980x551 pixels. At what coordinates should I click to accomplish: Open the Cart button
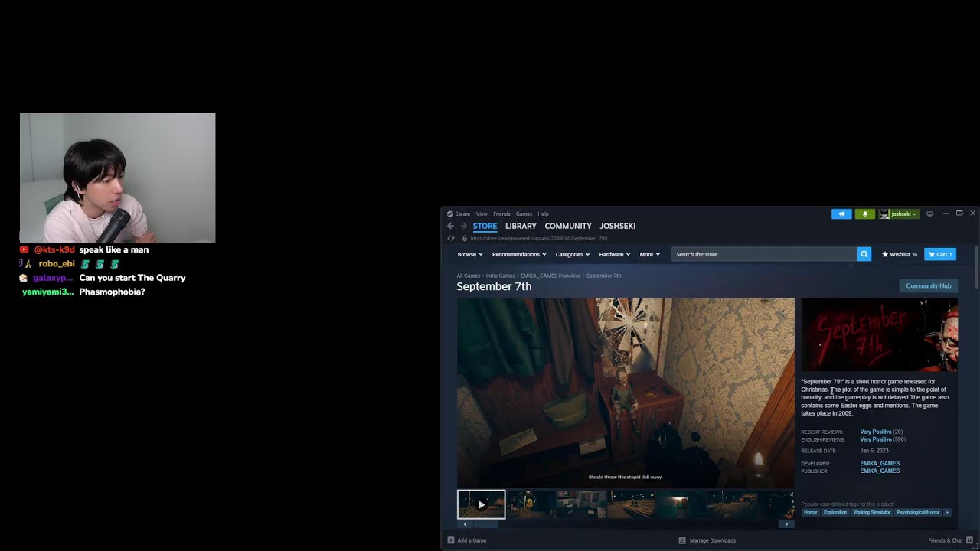[x=940, y=254]
